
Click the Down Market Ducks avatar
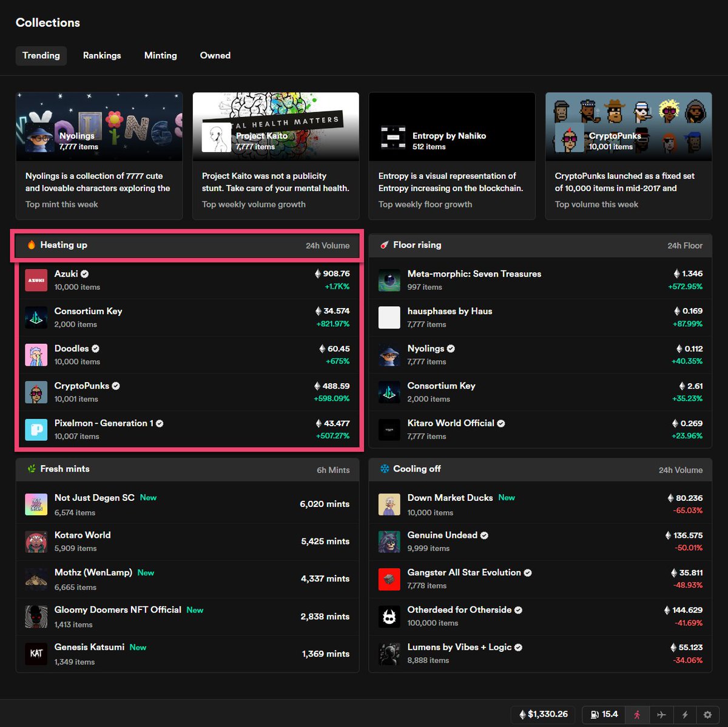point(389,504)
